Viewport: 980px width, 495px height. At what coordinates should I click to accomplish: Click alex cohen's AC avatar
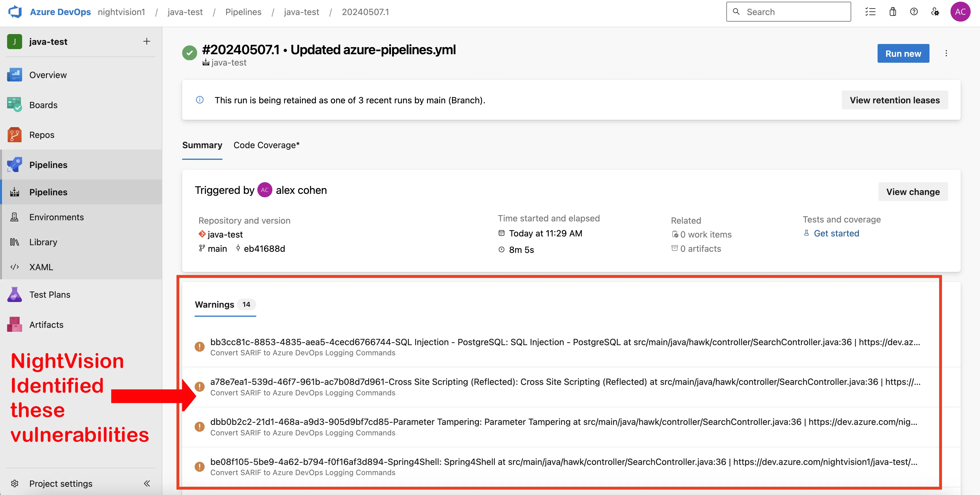coord(265,190)
